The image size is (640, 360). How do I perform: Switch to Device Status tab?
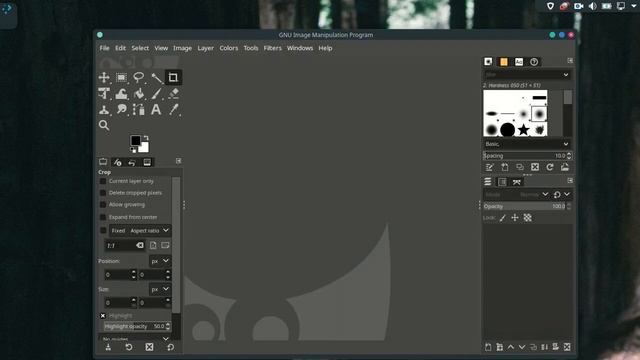(118, 162)
